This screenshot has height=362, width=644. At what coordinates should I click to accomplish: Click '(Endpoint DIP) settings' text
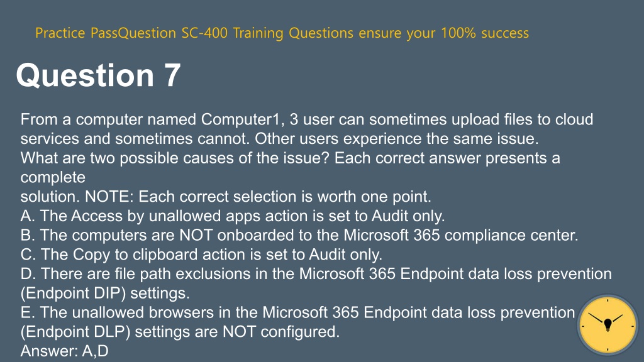(x=105, y=293)
